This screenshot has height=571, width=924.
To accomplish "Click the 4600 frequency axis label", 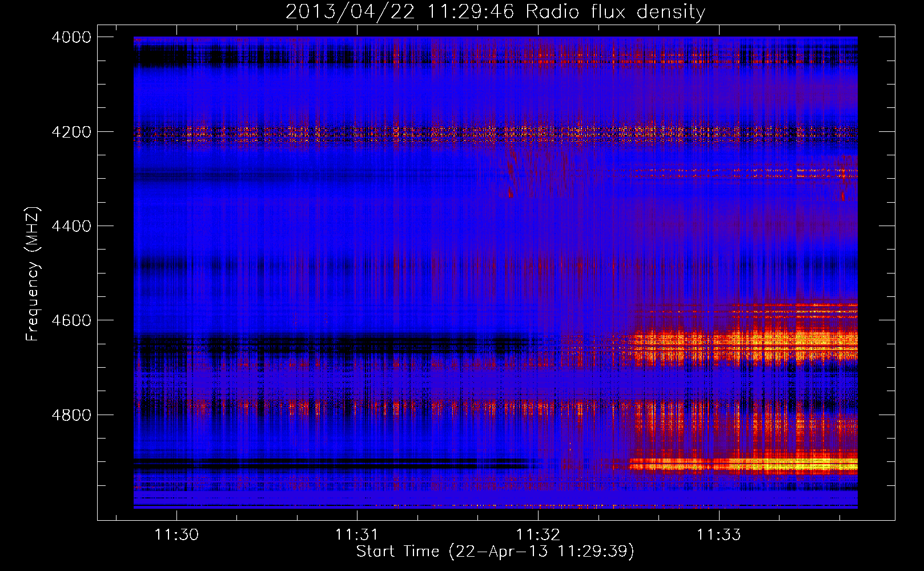I will coord(71,320).
